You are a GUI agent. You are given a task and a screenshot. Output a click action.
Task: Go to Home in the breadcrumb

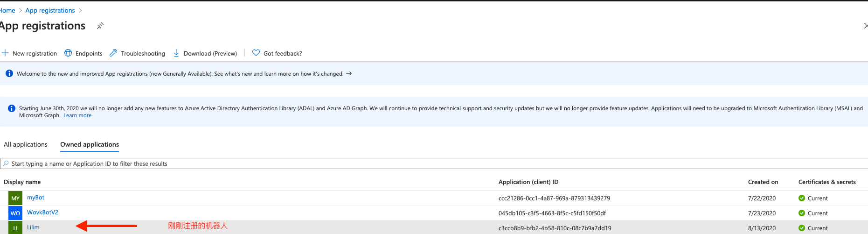(x=7, y=10)
